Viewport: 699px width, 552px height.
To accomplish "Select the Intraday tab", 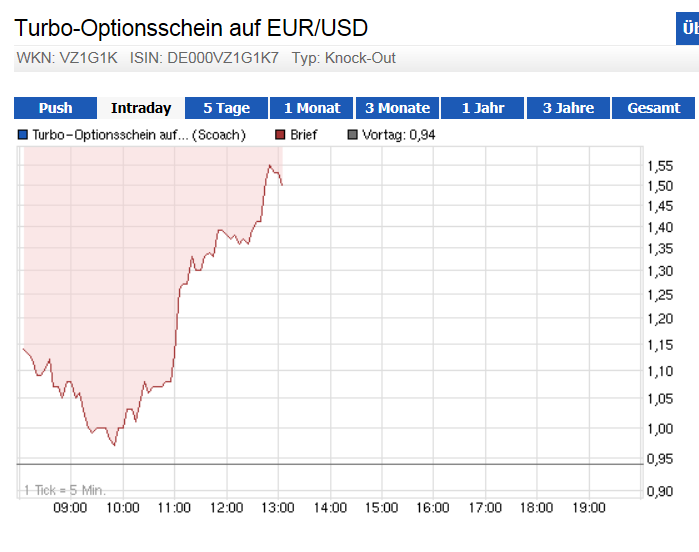I will [141, 108].
